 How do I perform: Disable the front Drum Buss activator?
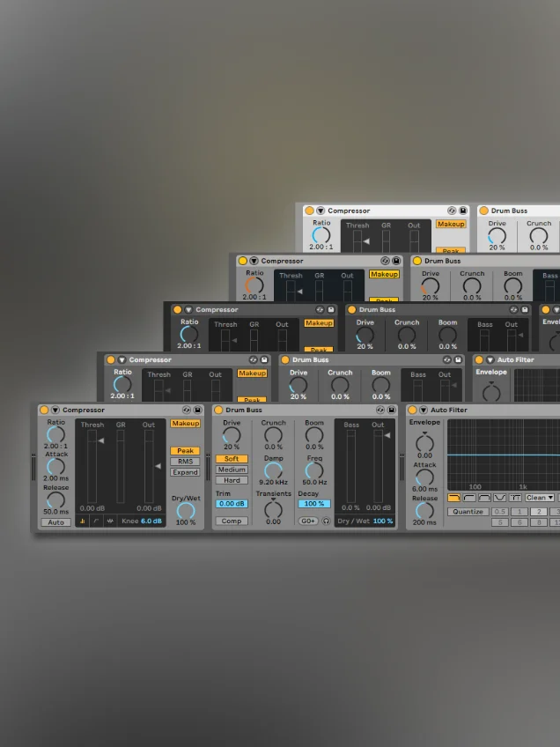pos(218,410)
